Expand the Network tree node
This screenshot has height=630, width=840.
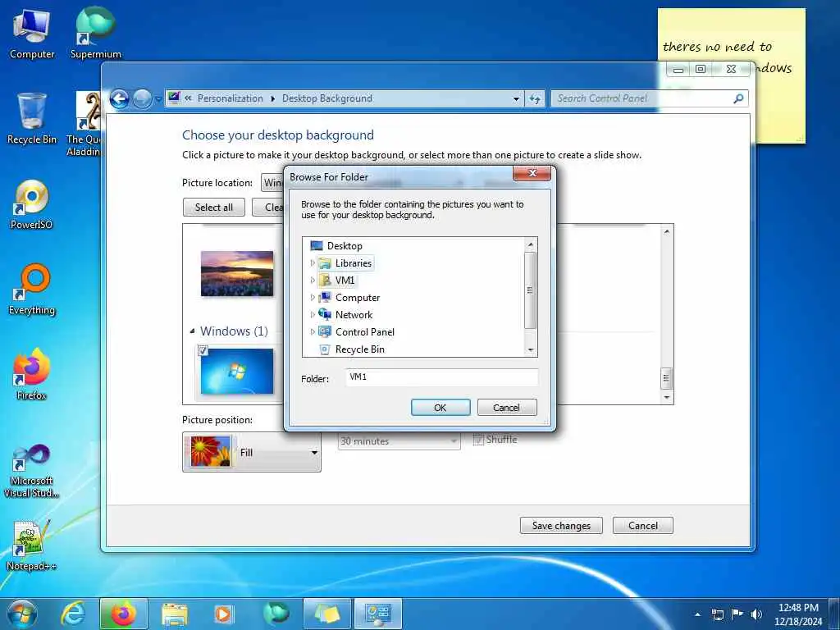pyautogui.click(x=313, y=314)
